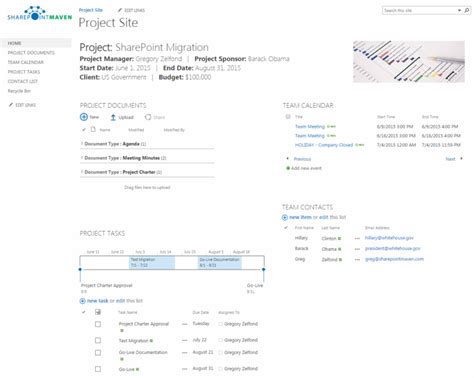Click the SharePoint Maven logo
The width and height of the screenshot is (474, 378).
point(40,14)
